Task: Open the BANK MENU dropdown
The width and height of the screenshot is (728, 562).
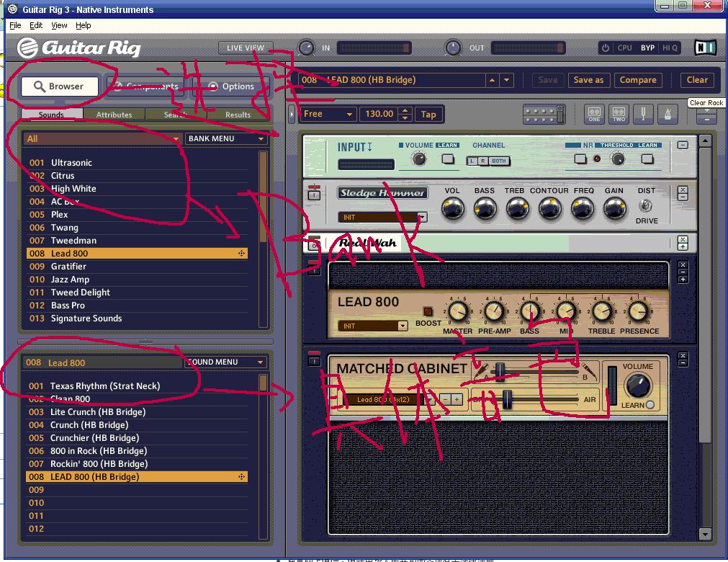Action: (x=226, y=138)
